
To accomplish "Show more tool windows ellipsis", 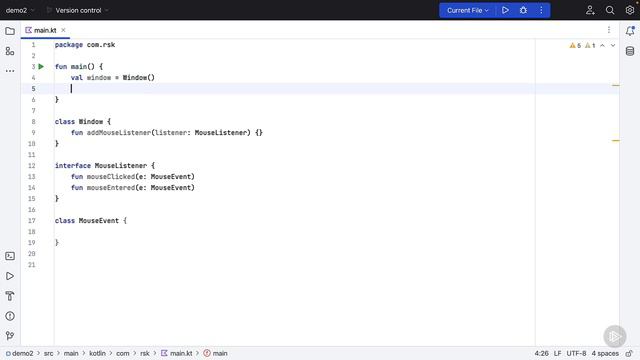I will pyautogui.click(x=10, y=71).
